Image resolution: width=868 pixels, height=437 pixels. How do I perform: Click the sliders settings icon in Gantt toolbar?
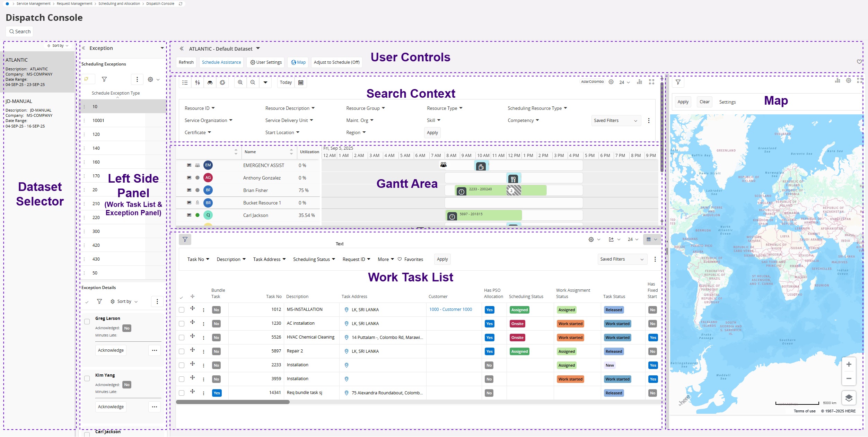coord(198,82)
